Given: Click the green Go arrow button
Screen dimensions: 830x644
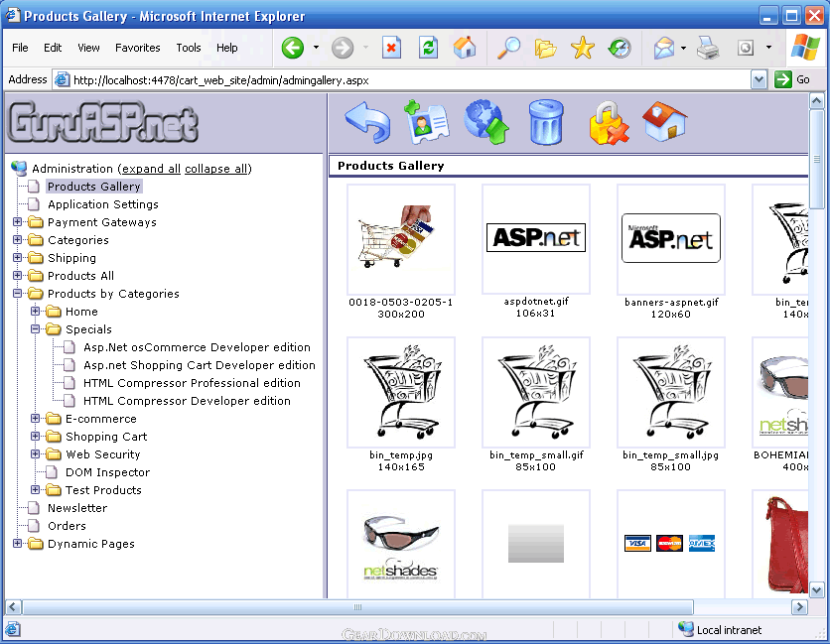Looking at the screenshot, I should coord(782,79).
